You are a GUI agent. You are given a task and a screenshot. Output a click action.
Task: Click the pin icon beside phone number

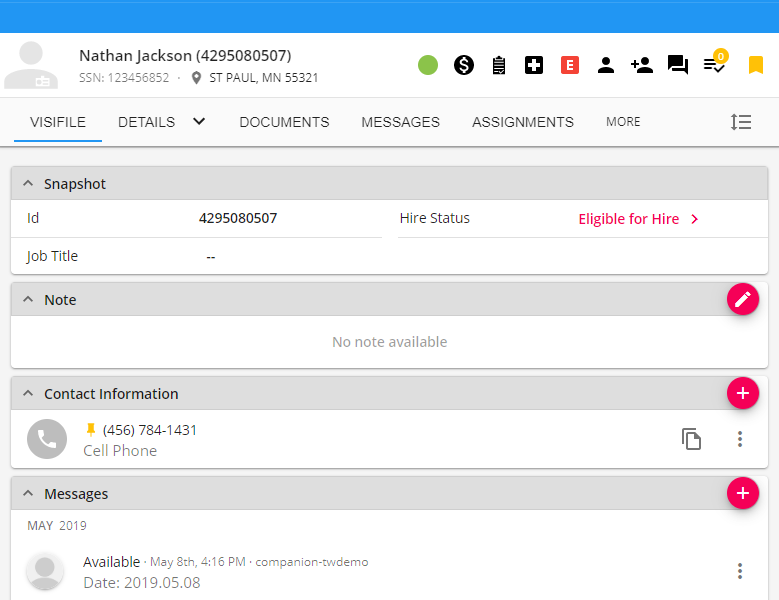pyautogui.click(x=90, y=430)
